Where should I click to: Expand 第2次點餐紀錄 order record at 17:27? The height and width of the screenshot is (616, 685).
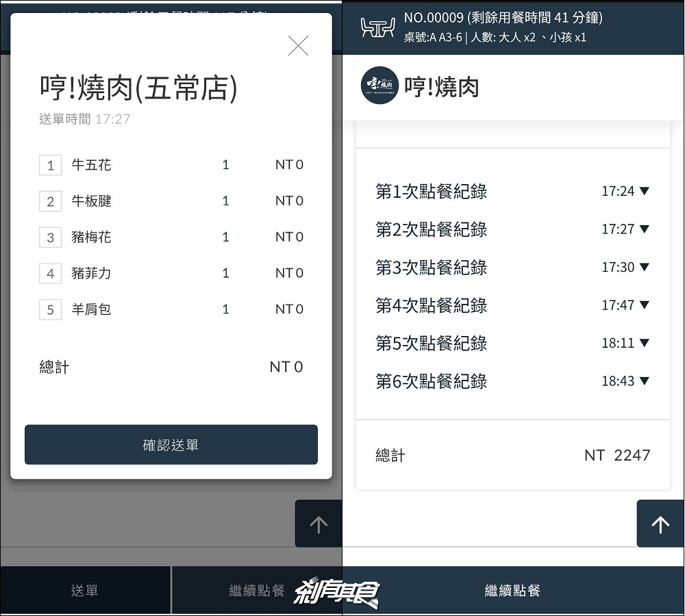[643, 229]
